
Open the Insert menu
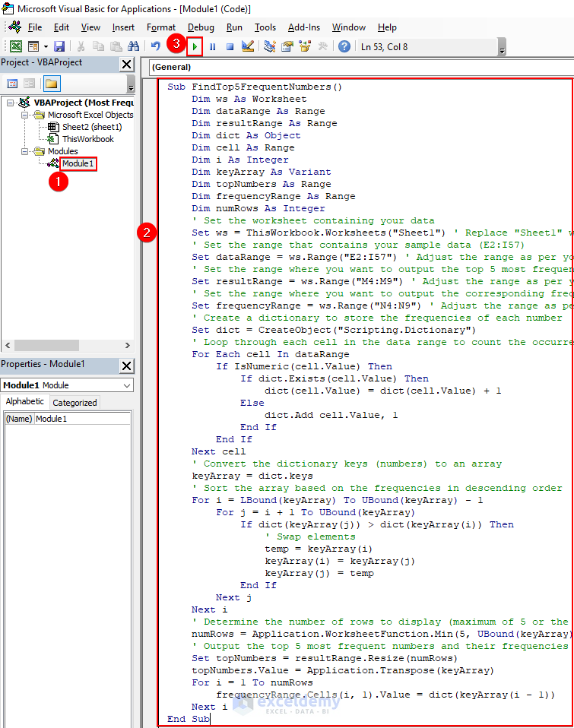[123, 27]
